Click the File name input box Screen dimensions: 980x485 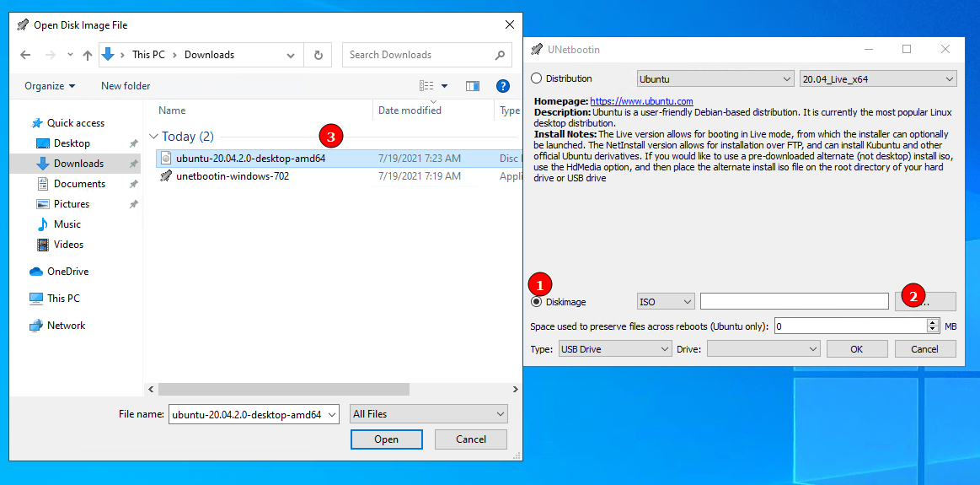247,414
